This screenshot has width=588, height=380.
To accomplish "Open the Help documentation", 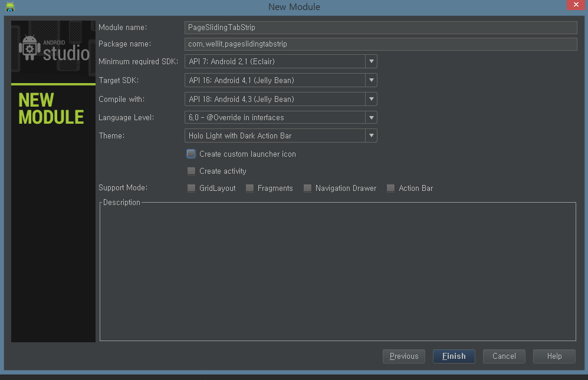I will tap(554, 356).
